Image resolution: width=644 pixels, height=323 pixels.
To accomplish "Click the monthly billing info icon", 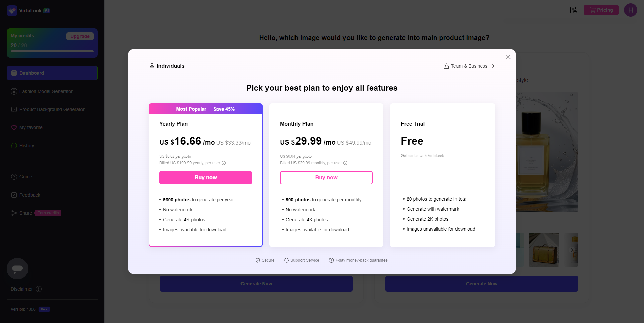I will coord(345,163).
